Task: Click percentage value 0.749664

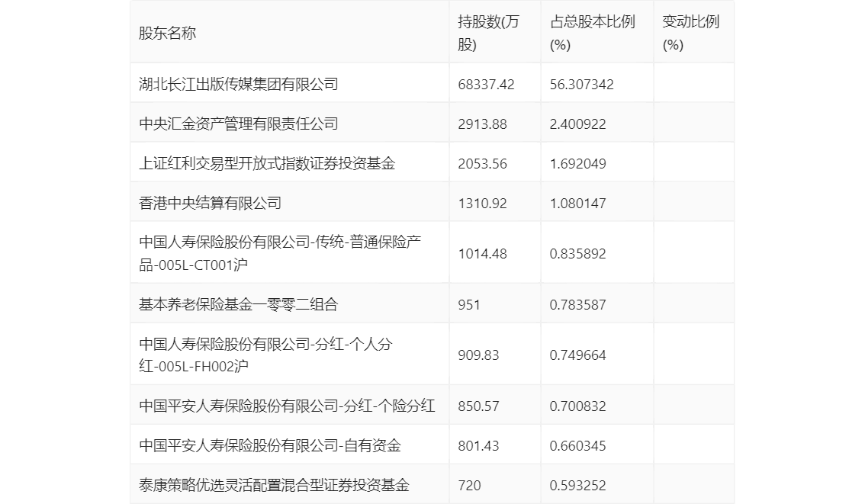Action: point(577,355)
